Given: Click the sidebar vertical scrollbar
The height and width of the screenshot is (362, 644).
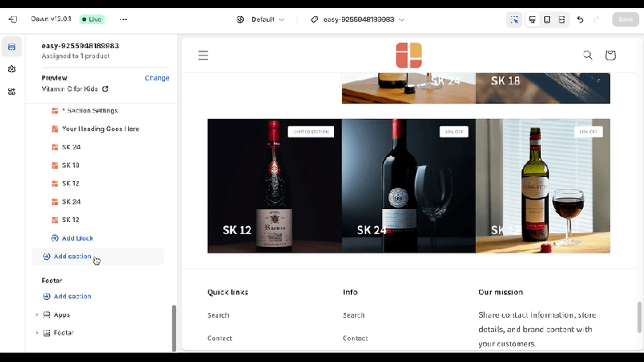Looking at the screenshot, I should click(x=174, y=327).
